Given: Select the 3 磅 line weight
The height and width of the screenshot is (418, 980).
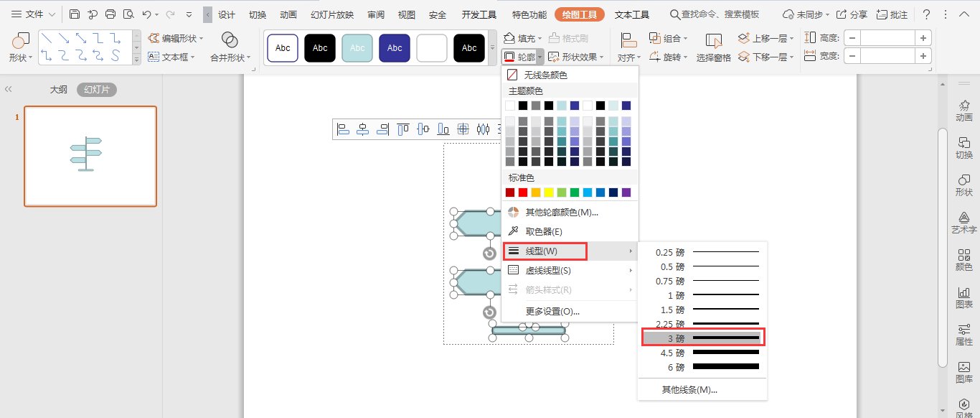Looking at the screenshot, I should pos(703,338).
